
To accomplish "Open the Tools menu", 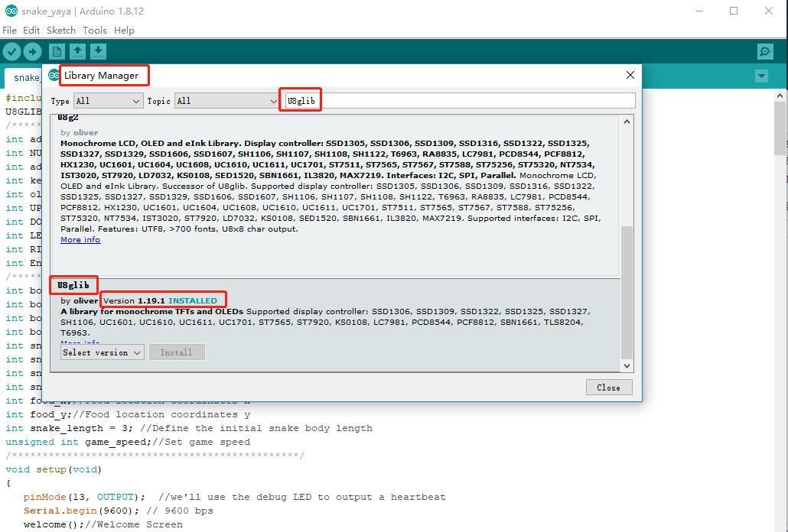I will click(94, 30).
